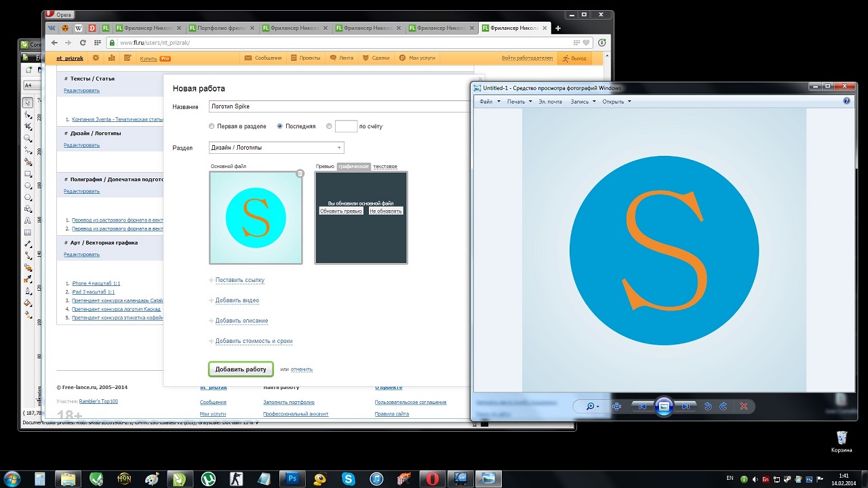Click Редактировать under Дизайн / Логотипы
868x488 pixels.
(x=81, y=145)
